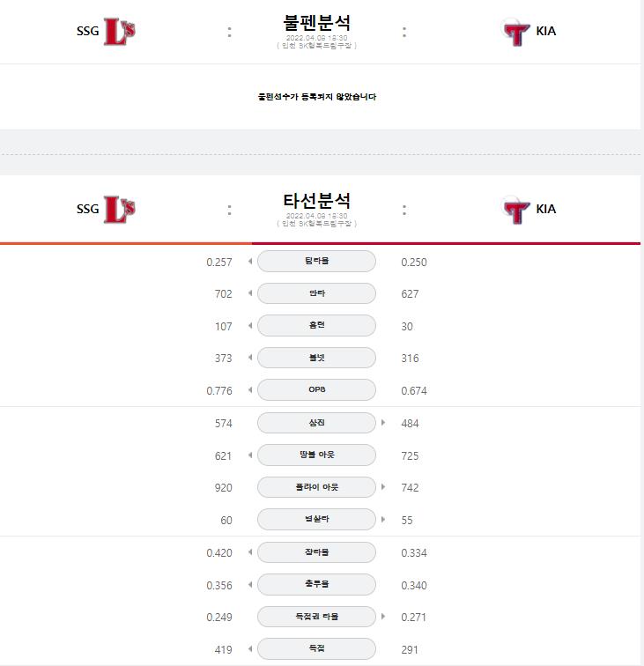Screen dimensions: 644x666
Task: Click the right arrow next to 득점권 타율
Action: coord(383,617)
